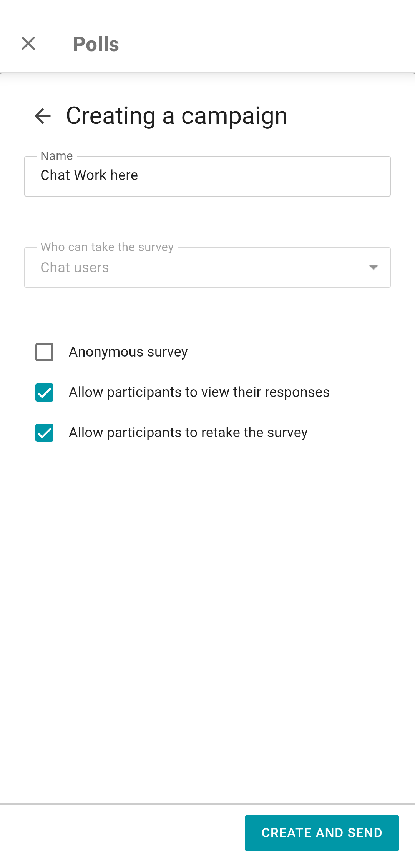415x868 pixels.
Task: Click the Polls title in the header
Action: pyautogui.click(x=96, y=44)
